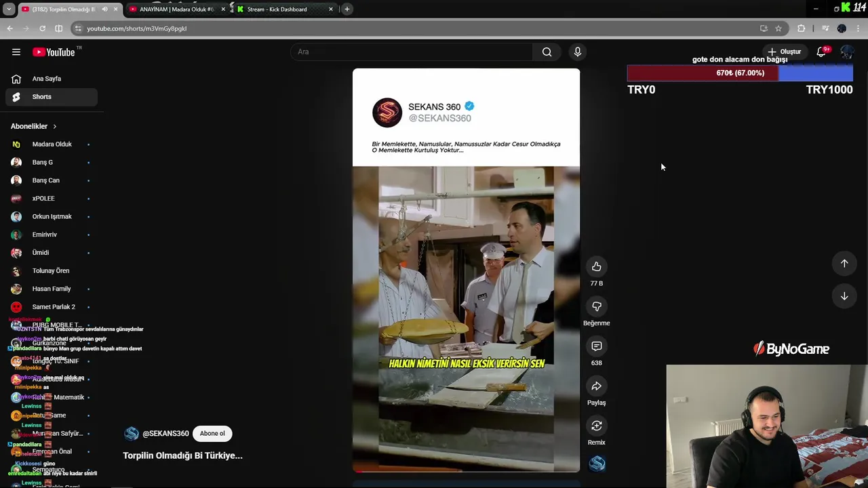
Task: Mute the audio of the first tab
Action: [x=104, y=9]
